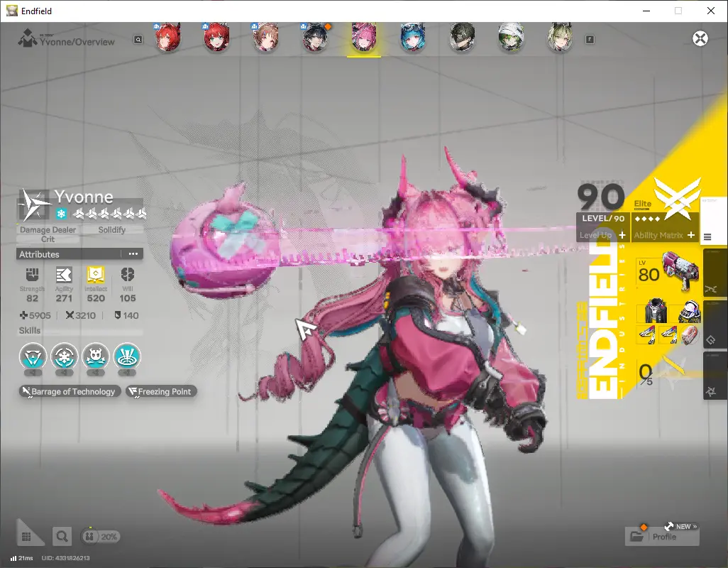The image size is (728, 568).
Task: Click the Strength fist icon
Action: click(32, 275)
